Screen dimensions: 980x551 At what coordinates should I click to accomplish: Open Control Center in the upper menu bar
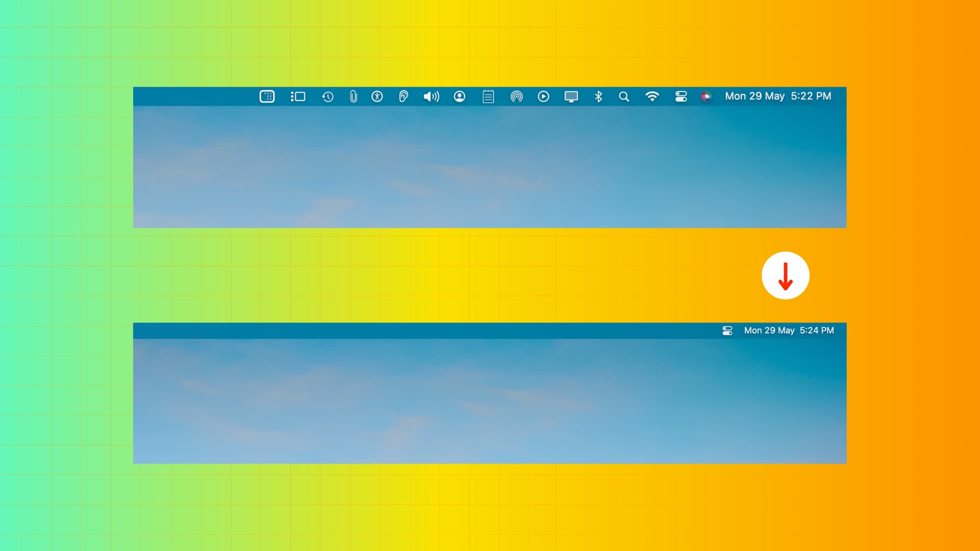click(x=681, y=96)
